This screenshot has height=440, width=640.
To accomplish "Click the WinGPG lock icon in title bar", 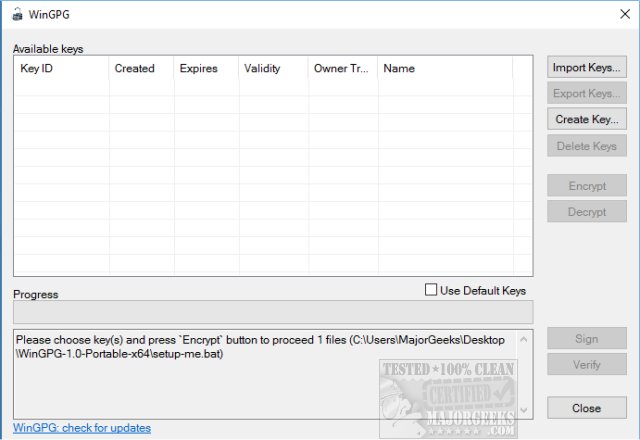I will tap(18, 14).
